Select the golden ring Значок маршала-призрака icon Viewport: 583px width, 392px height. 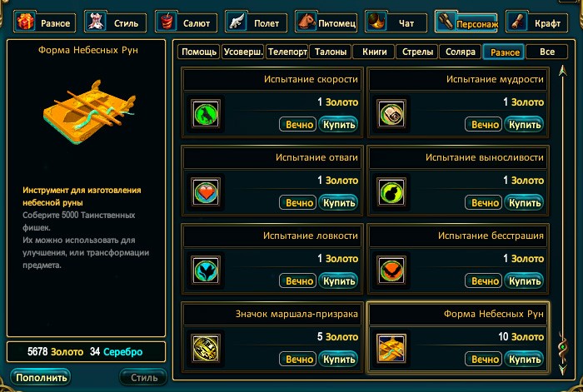(206, 349)
